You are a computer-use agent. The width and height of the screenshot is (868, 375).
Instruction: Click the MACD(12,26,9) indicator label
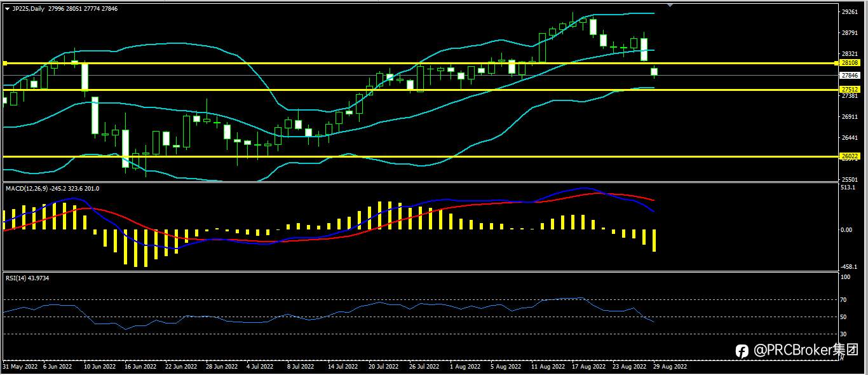(25, 189)
